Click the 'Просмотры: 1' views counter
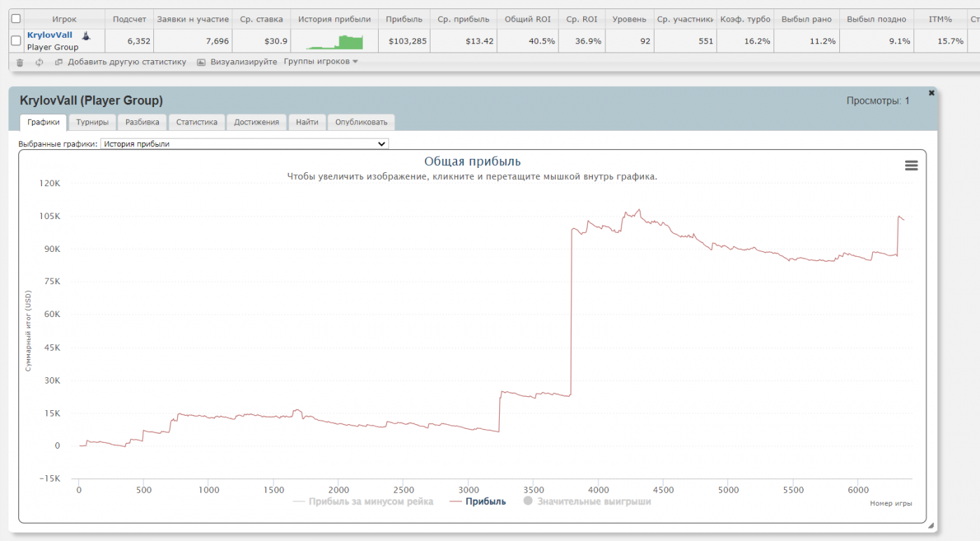Image resolution: width=980 pixels, height=541 pixels. 878,101
